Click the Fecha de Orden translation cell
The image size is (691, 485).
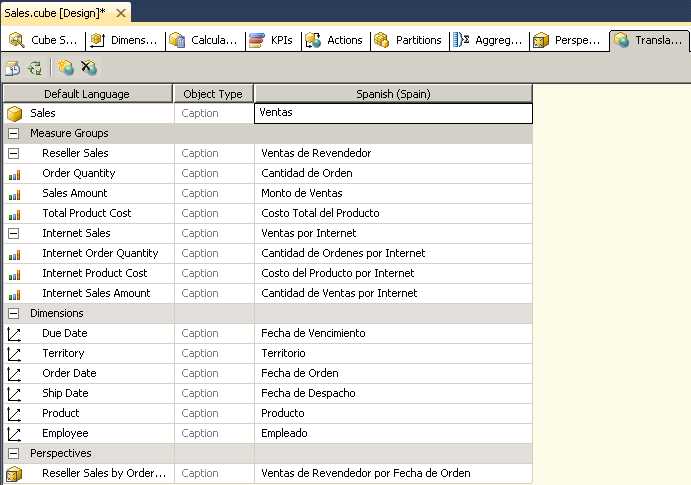393,374
